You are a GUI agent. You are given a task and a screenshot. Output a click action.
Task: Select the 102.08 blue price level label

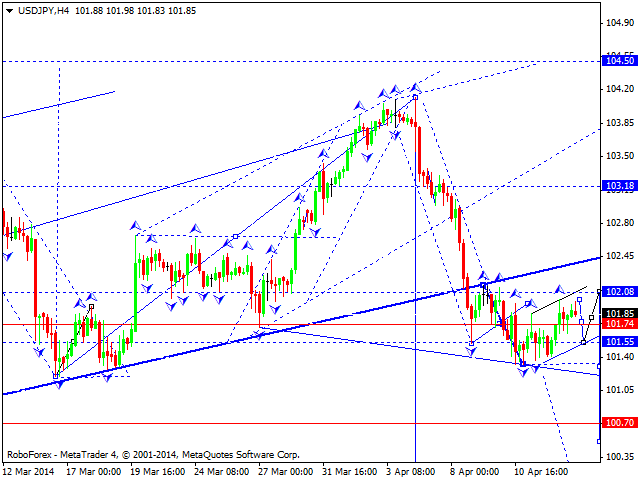click(620, 291)
